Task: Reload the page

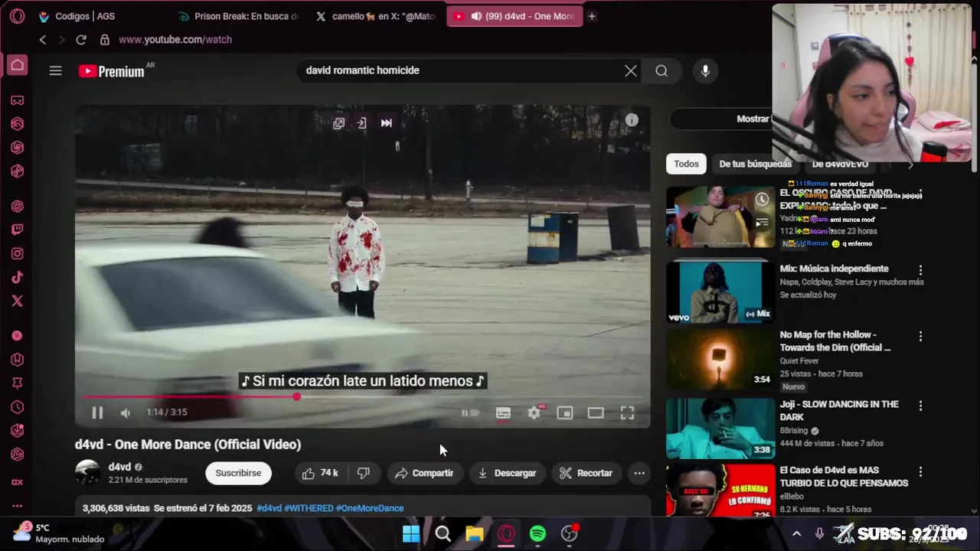Action: pos(81,40)
